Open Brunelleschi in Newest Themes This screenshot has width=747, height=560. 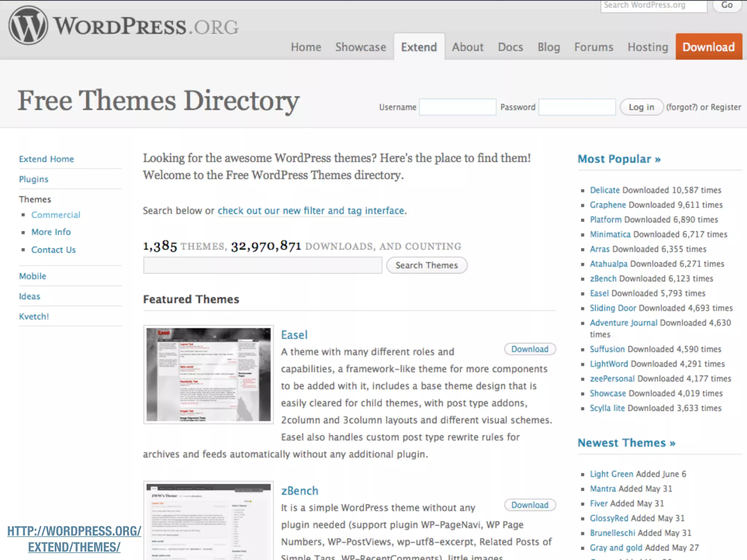pyautogui.click(x=612, y=533)
